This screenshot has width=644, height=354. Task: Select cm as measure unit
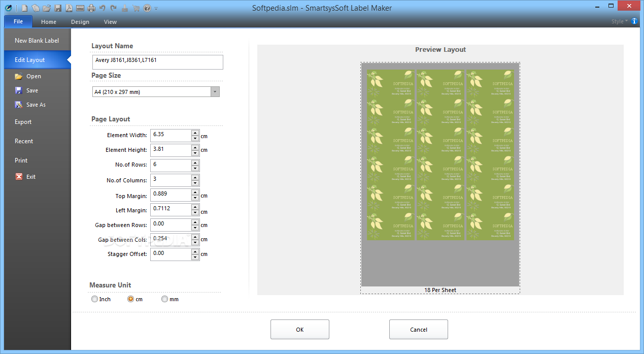click(x=130, y=299)
